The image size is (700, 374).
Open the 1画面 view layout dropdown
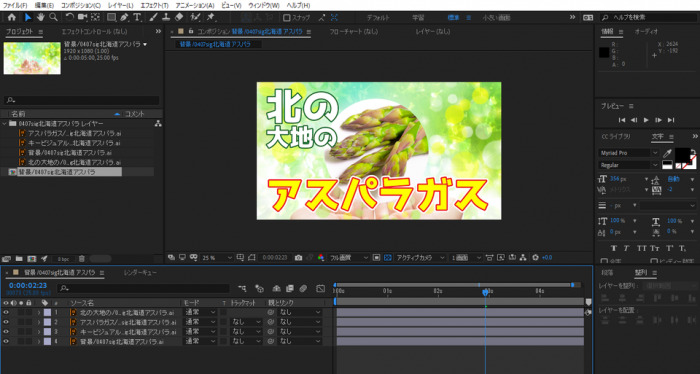pos(466,258)
